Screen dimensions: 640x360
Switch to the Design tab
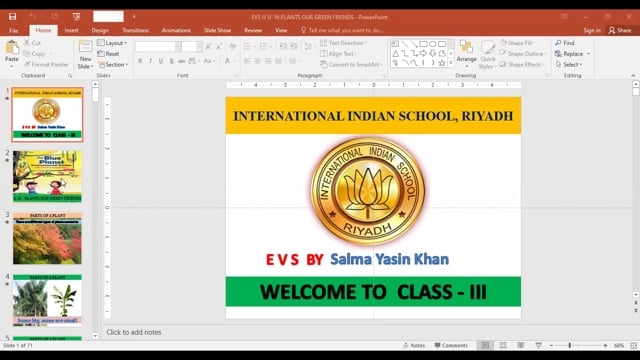point(100,30)
